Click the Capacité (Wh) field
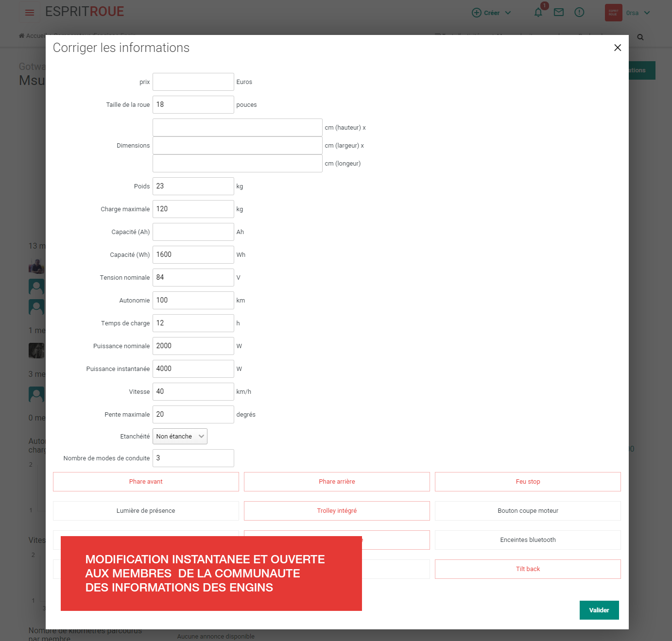 coord(193,254)
